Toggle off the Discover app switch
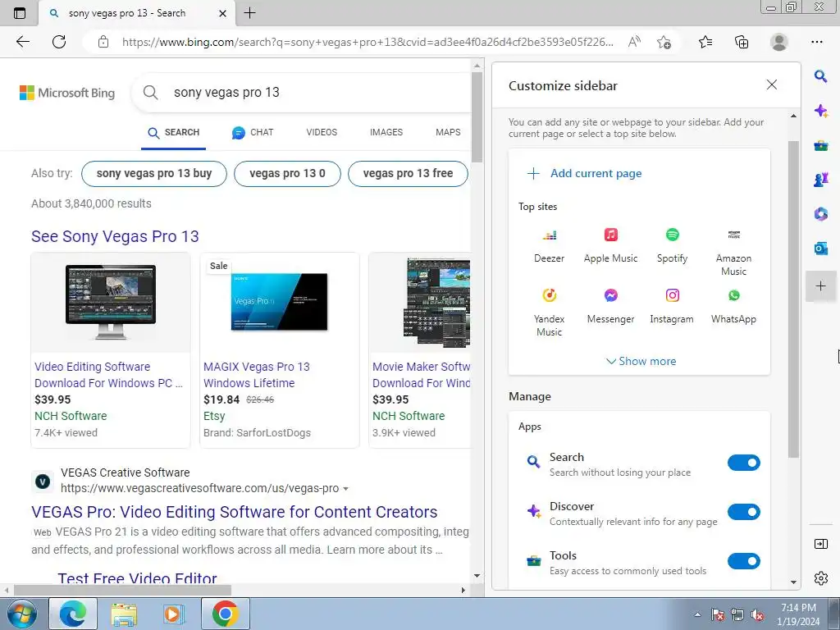This screenshot has width=840, height=630. point(743,512)
